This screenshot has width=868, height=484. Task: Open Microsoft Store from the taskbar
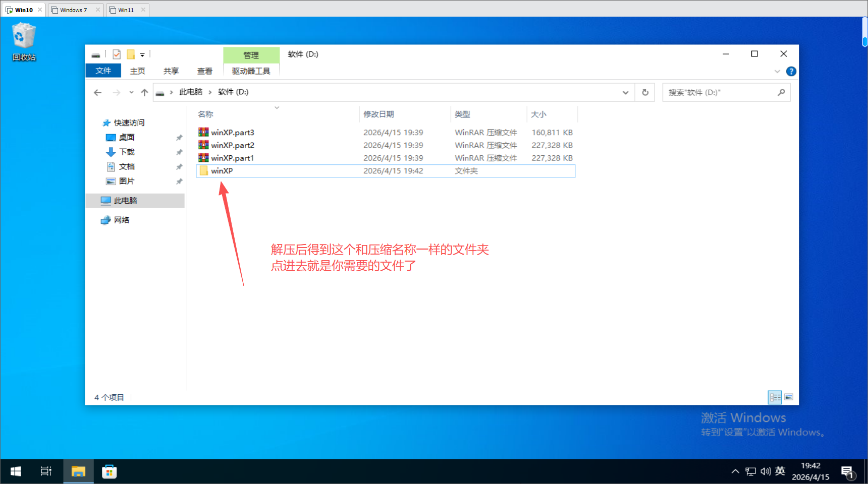[x=109, y=471]
